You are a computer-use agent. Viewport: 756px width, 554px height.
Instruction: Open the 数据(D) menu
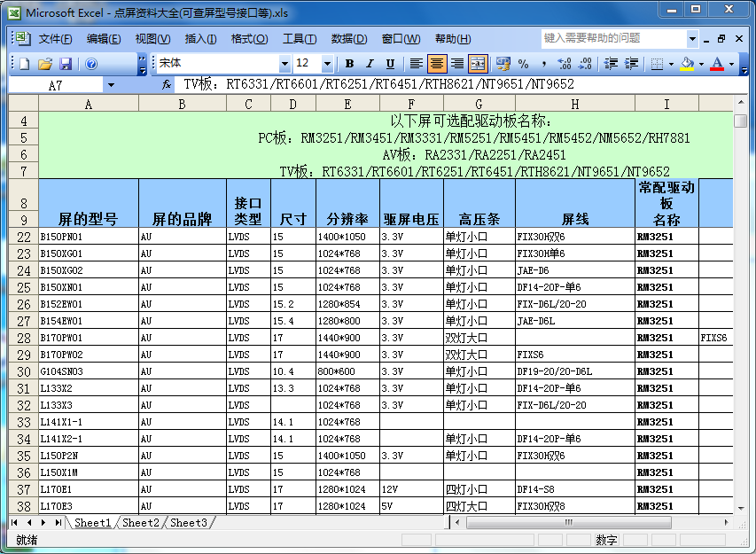point(349,39)
